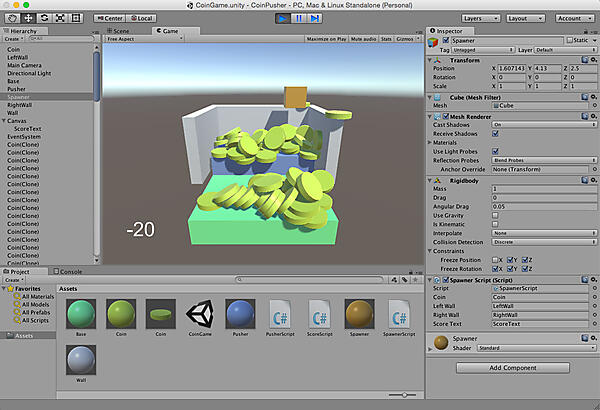Toggle the Is Kinematic checkbox
The height and width of the screenshot is (410, 600).
[x=495, y=225]
